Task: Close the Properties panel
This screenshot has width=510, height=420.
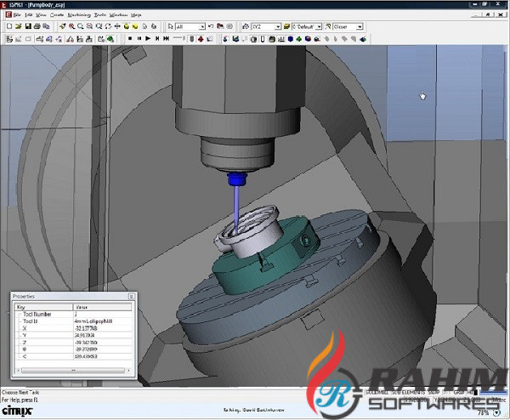Action: tap(132, 297)
